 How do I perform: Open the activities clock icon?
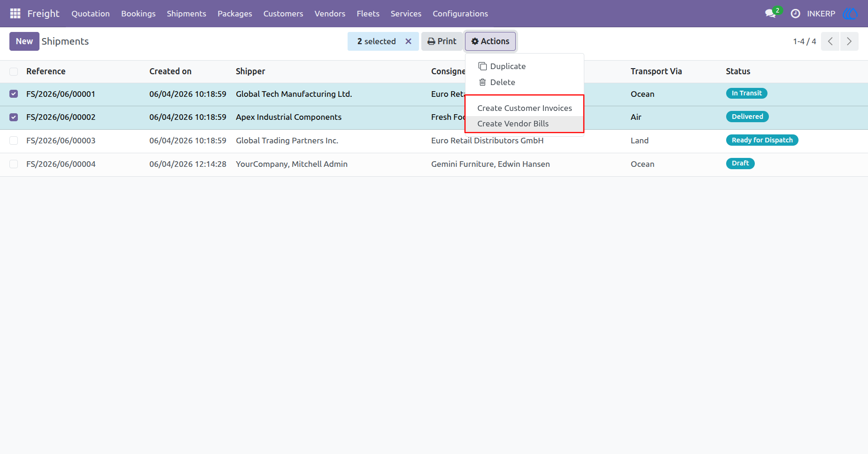pyautogui.click(x=795, y=14)
